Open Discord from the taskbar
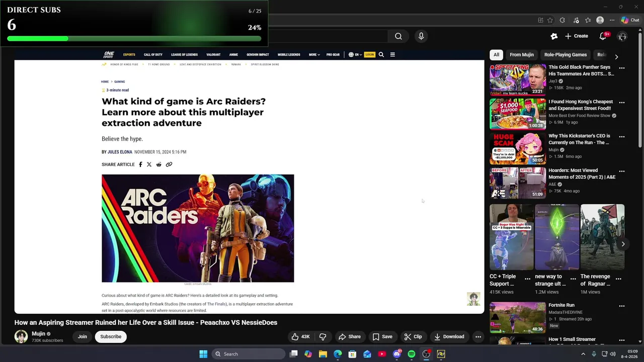This screenshot has width=644, height=362. coord(397,354)
